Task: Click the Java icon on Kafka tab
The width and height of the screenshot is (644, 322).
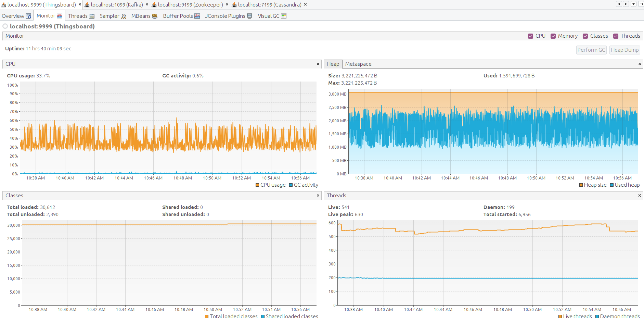Action: point(87,5)
